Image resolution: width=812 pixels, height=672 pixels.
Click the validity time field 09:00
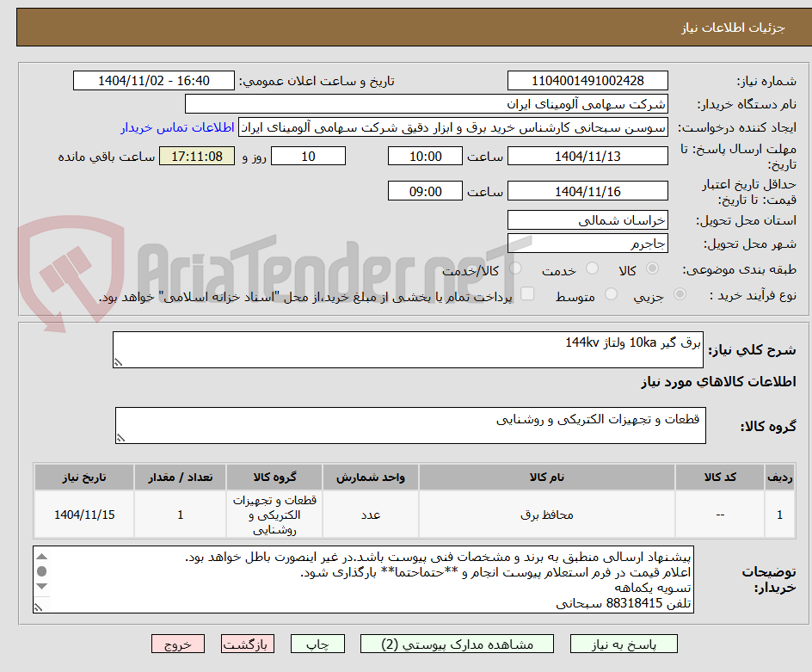(x=425, y=191)
